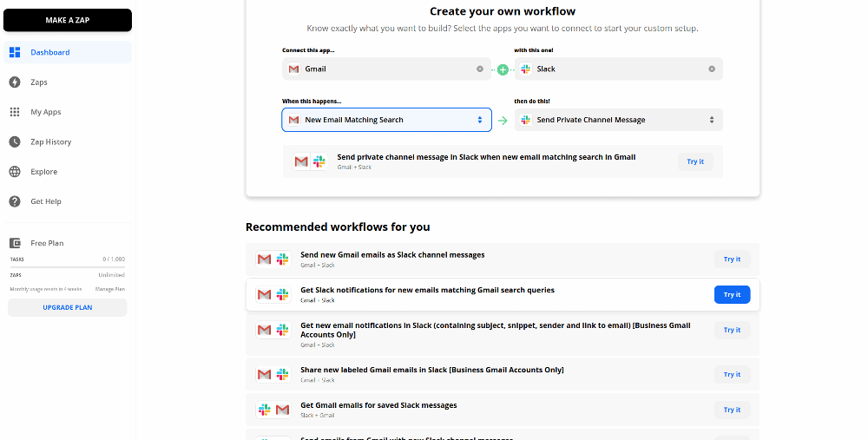Open Send Private Channel Message action dropdown
This screenshot has height=440, width=868.
pyautogui.click(x=619, y=120)
